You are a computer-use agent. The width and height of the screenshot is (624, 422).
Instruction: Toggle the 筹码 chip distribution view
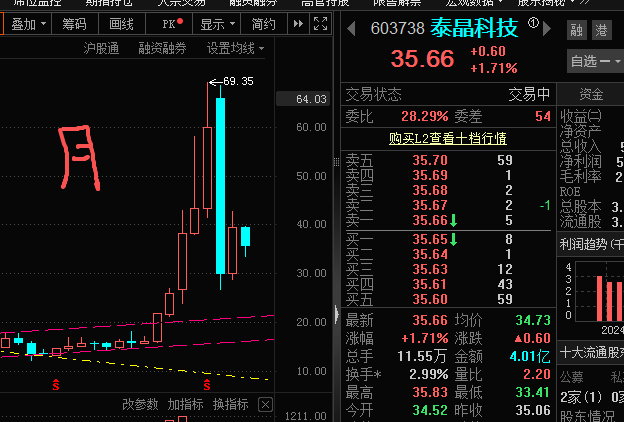pyautogui.click(x=74, y=24)
